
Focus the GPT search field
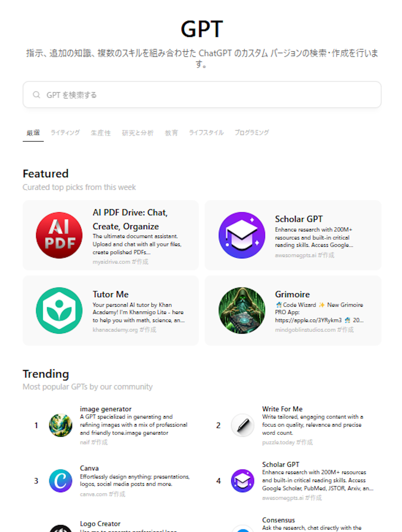tap(202, 95)
